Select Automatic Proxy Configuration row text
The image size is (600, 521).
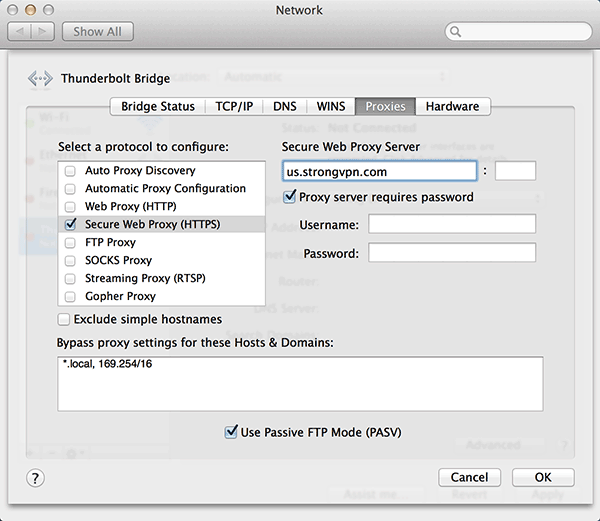coord(165,189)
